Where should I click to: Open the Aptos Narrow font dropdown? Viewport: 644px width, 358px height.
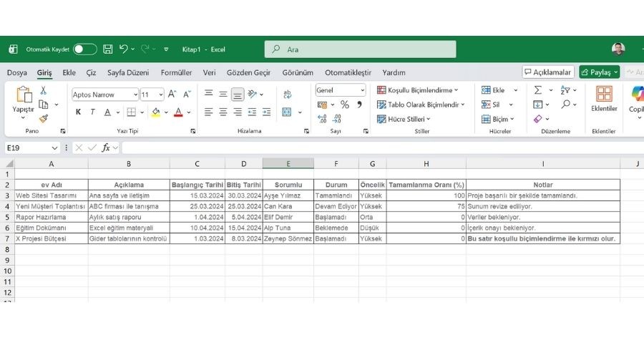105,95
